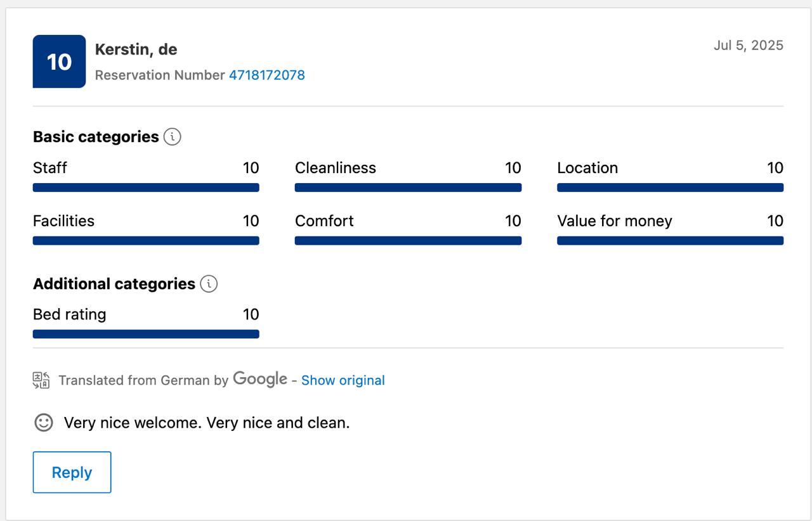Click the Location rating bar

coord(670,188)
